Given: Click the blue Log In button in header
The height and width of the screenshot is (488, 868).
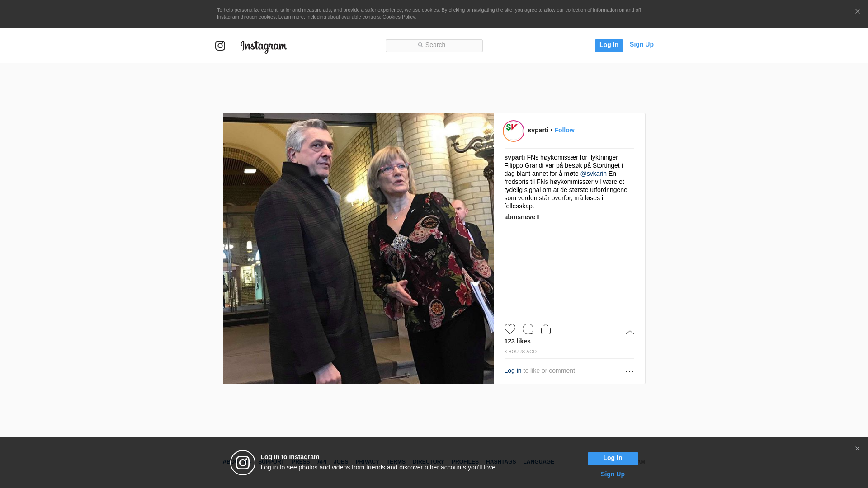Looking at the screenshot, I should (x=609, y=45).
